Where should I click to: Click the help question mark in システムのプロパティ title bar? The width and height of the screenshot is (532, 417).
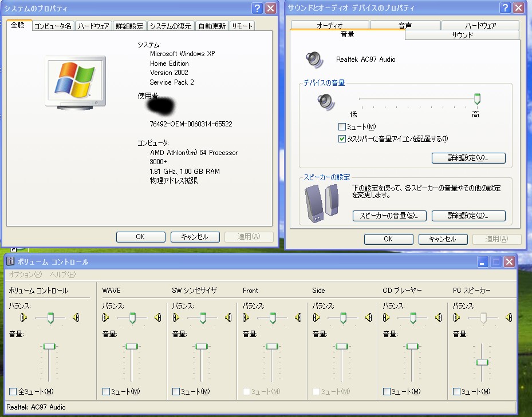click(x=257, y=9)
